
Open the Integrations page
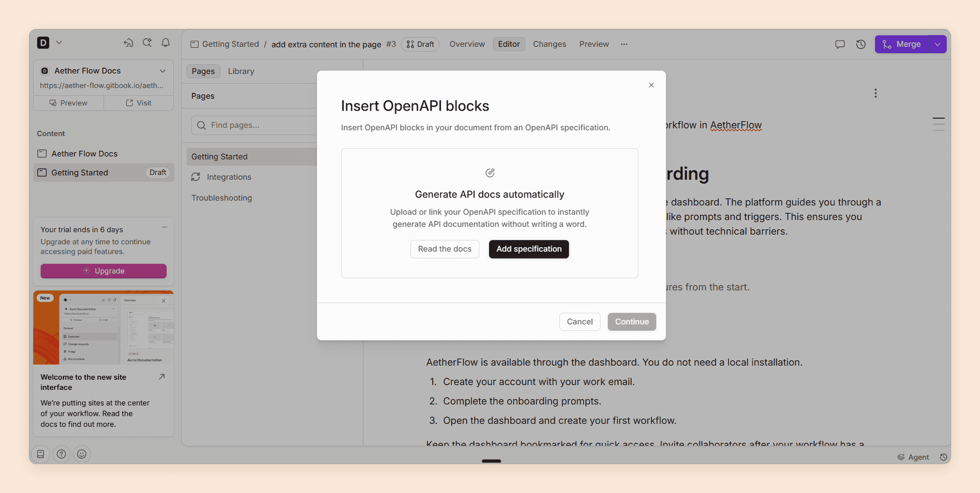(229, 177)
